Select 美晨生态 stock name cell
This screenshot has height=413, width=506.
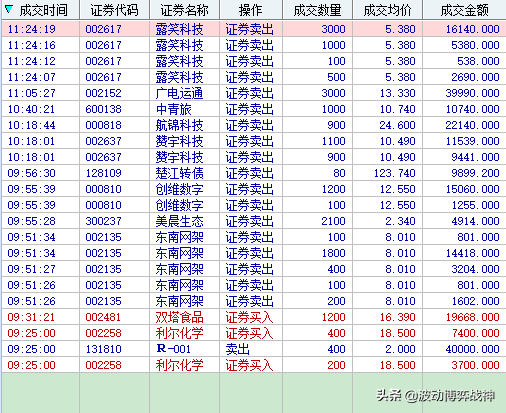[179, 221]
